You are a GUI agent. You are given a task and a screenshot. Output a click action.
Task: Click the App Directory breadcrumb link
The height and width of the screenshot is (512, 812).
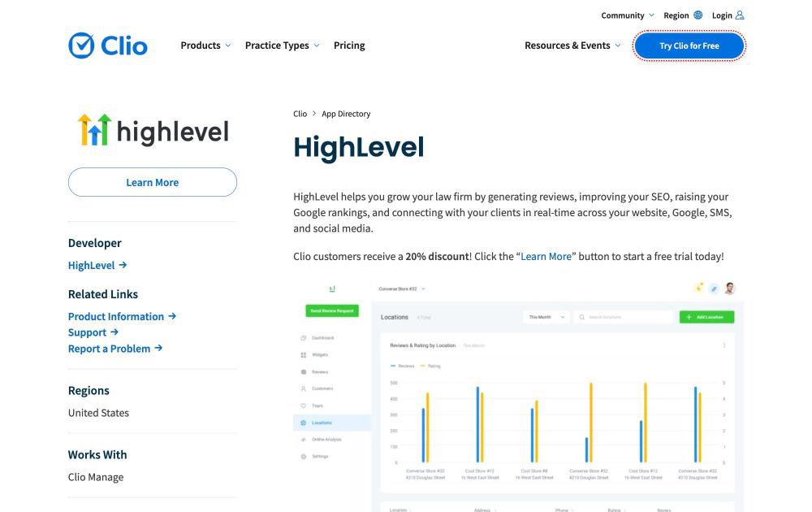pos(346,114)
